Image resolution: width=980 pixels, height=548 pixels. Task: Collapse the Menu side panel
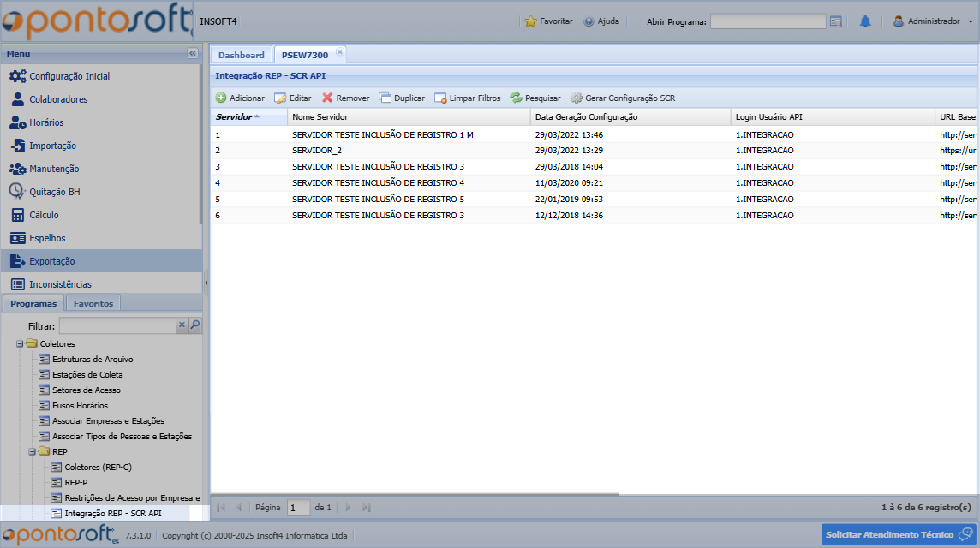point(192,53)
